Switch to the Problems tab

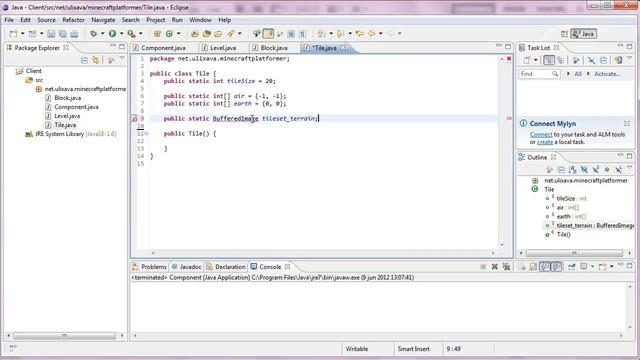coord(149,267)
